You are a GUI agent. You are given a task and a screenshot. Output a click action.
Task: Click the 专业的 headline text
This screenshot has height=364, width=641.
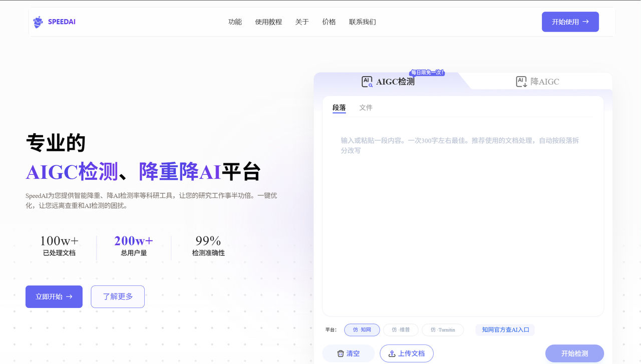pyautogui.click(x=56, y=143)
